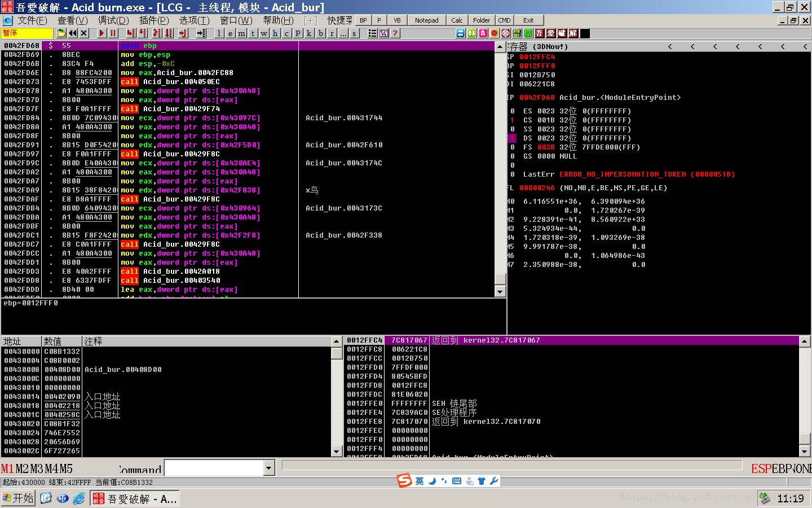Click the Exit shortcut button
This screenshot has height=508, width=812.
[x=528, y=20]
